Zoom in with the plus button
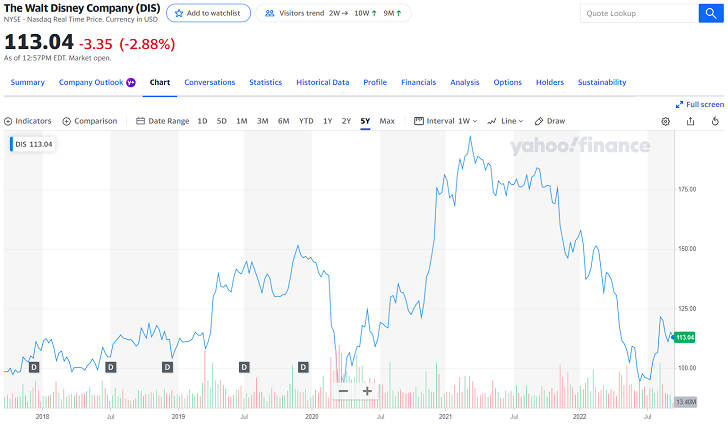This screenshot has height=424, width=728. point(367,391)
